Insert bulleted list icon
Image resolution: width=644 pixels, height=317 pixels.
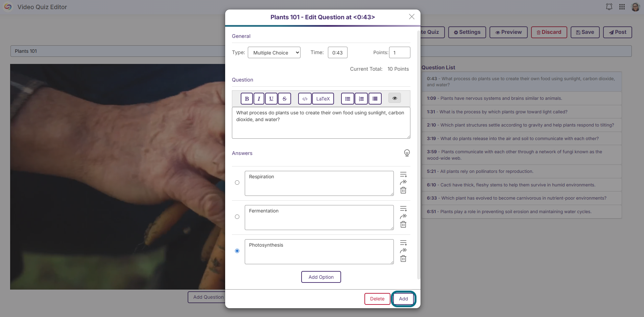click(x=348, y=99)
